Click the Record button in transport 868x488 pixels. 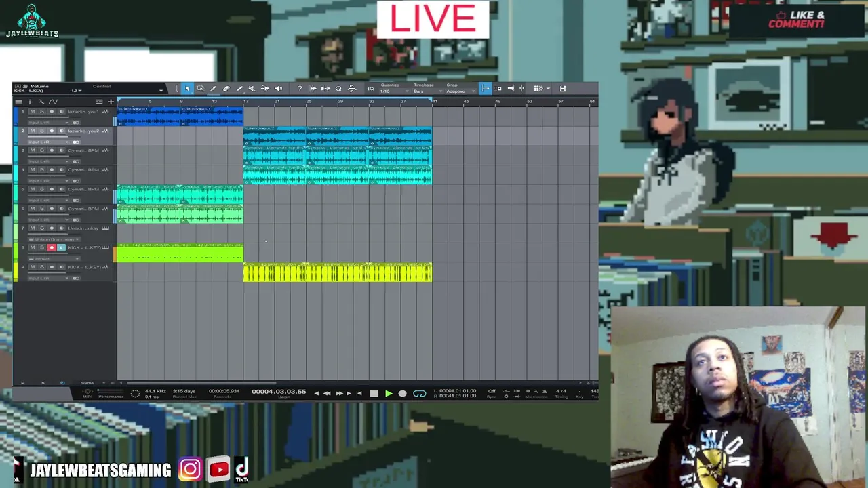pyautogui.click(x=402, y=393)
